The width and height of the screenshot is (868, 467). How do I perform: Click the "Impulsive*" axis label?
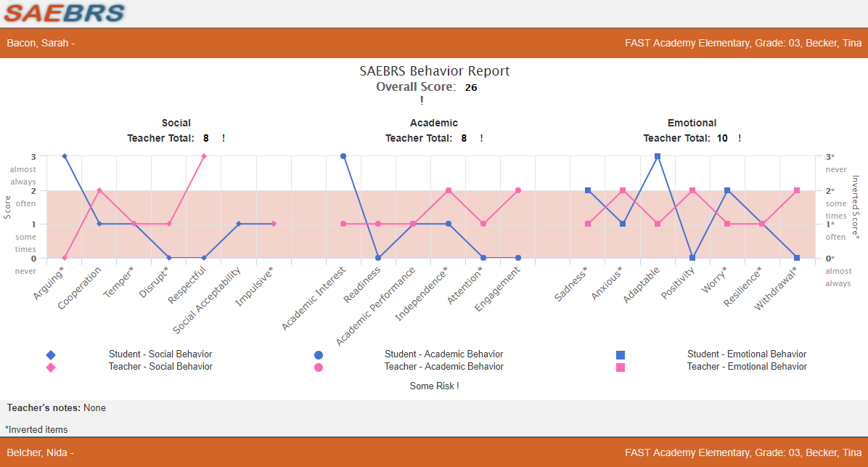254,286
